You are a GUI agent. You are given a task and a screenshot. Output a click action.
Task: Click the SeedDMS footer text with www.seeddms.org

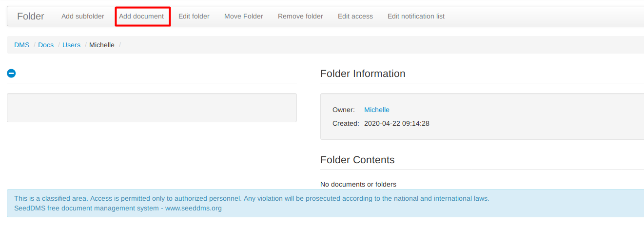pyautogui.click(x=118, y=208)
